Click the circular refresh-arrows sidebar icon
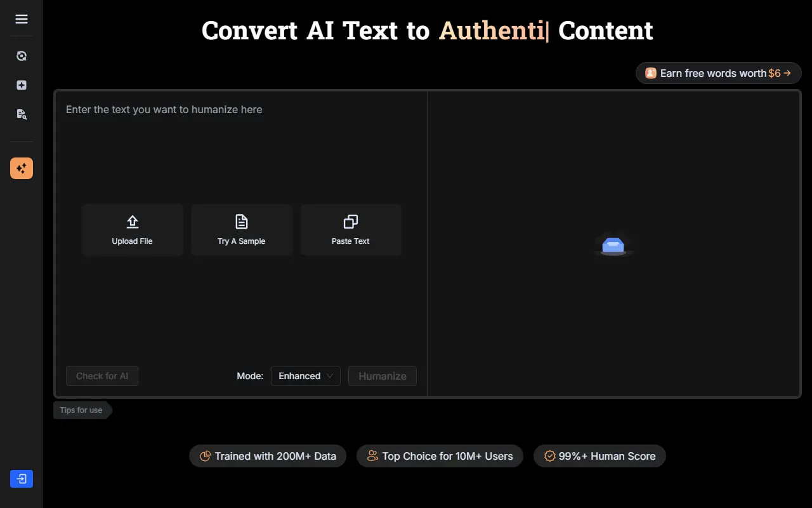 [22, 56]
